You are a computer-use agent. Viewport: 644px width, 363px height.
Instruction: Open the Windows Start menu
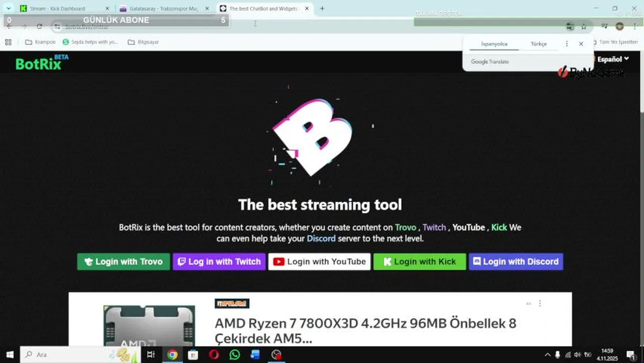click(x=10, y=354)
